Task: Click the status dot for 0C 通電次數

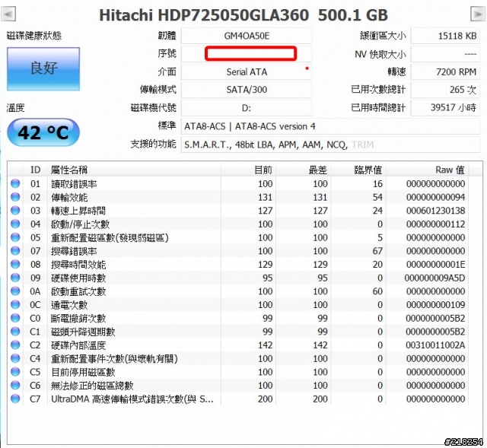Action: click(x=15, y=304)
